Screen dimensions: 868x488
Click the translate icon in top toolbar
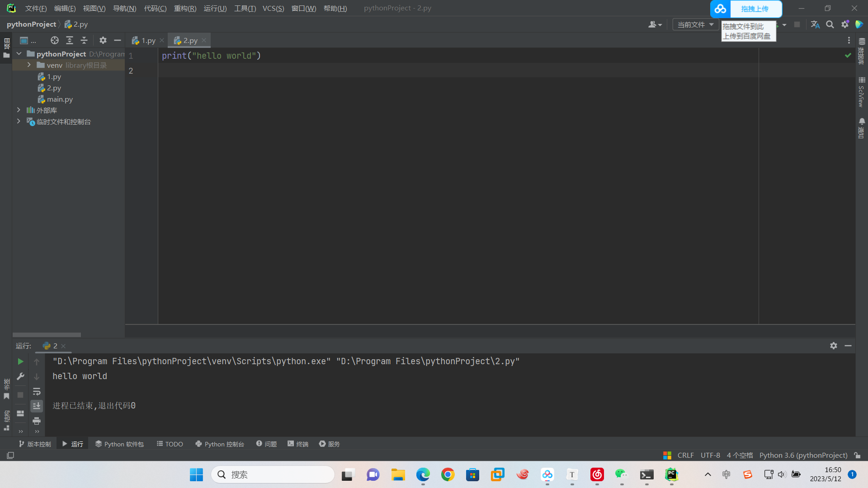coord(815,24)
